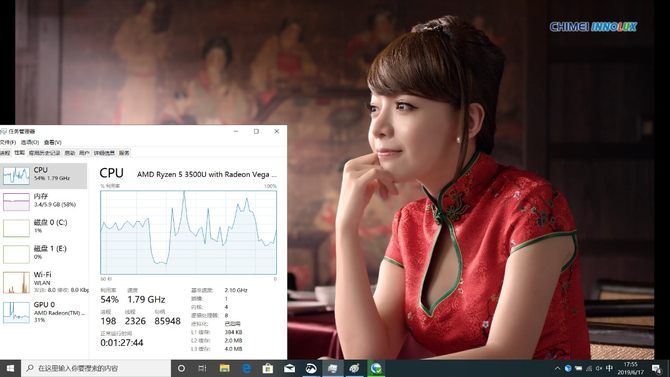Click the CPU utilization graph
This screenshot has width=670, height=377.
tap(188, 232)
